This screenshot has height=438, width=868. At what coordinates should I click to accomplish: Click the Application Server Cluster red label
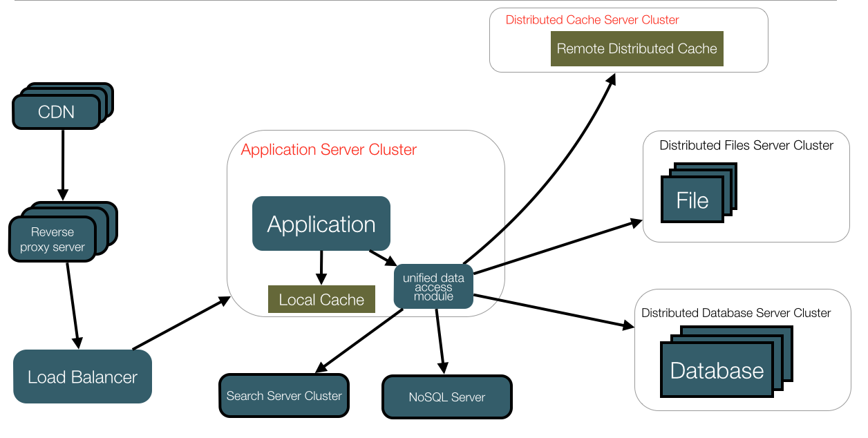(329, 150)
